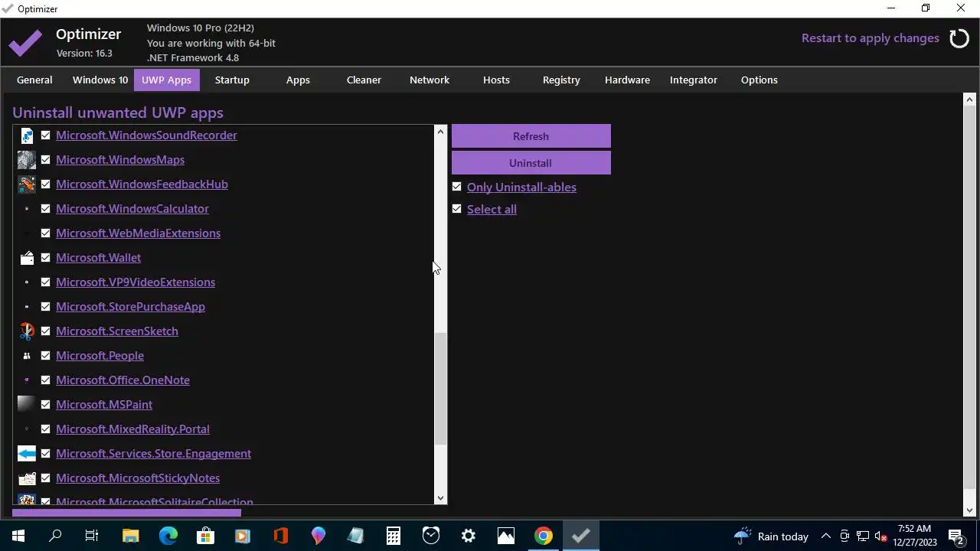Click taskbar clock showing 7:52 AM
Screen dimensions: 980x551
[914, 536]
